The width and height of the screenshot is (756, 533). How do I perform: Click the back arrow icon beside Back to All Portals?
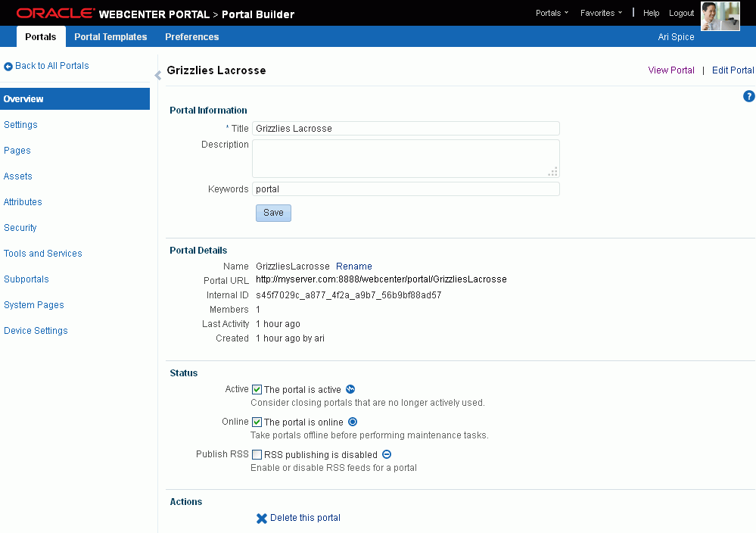[8, 67]
